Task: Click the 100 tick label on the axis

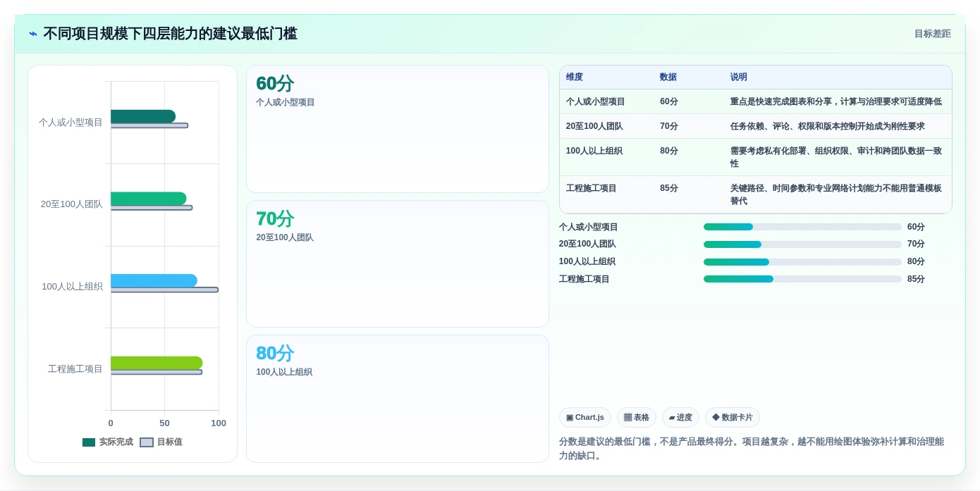Action: tap(219, 423)
